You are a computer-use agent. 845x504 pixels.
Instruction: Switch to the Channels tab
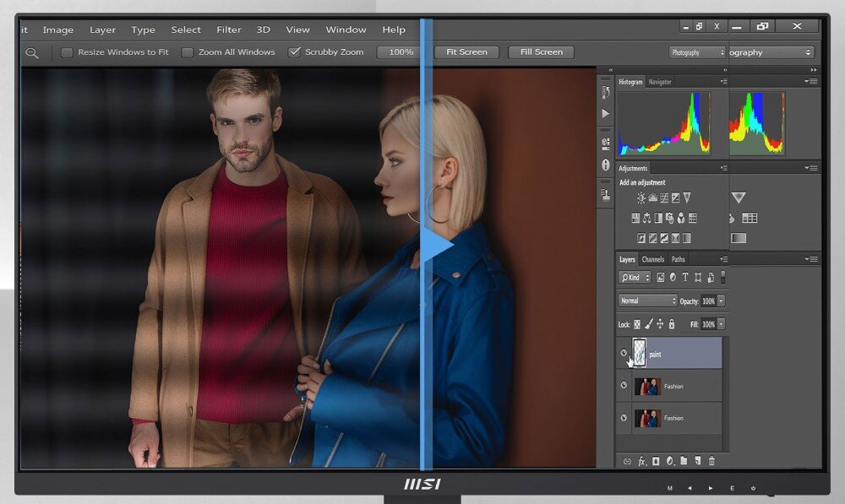point(652,259)
